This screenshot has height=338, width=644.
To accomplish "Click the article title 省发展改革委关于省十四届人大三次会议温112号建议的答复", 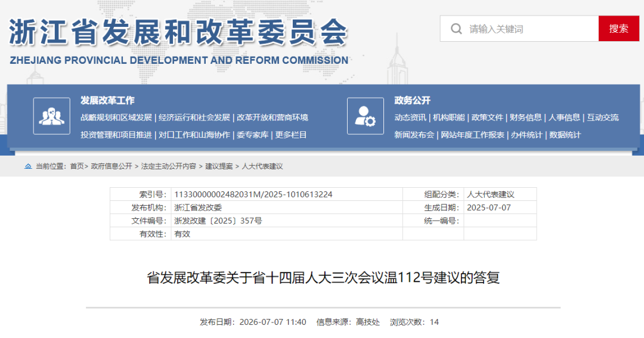I will (323, 278).
